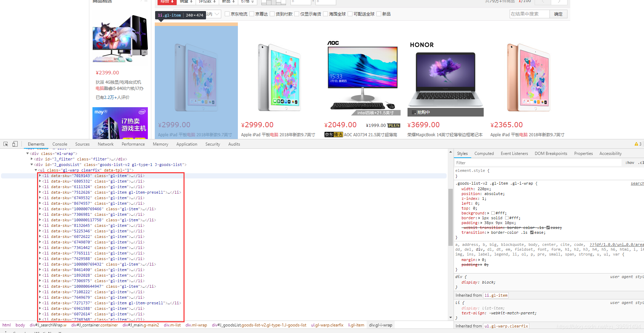Expand the li with data-sku 6805332
The image size is (644, 333).
pos(40,181)
